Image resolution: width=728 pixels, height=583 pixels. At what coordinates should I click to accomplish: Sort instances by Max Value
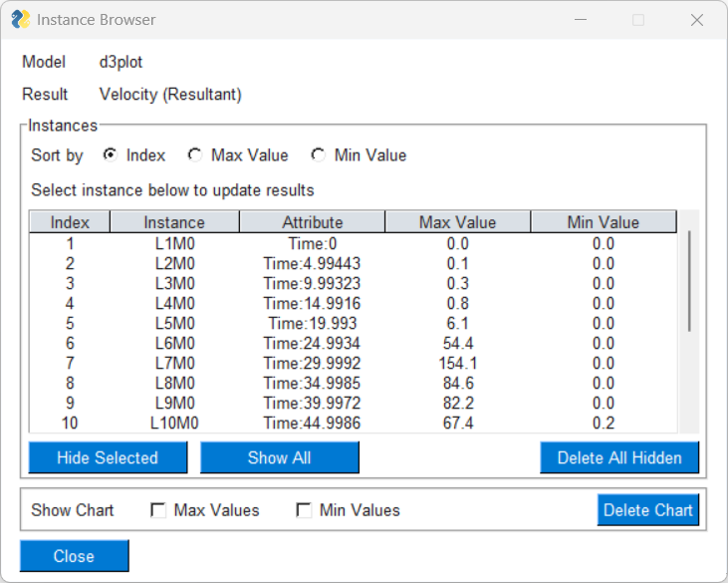pyautogui.click(x=195, y=155)
